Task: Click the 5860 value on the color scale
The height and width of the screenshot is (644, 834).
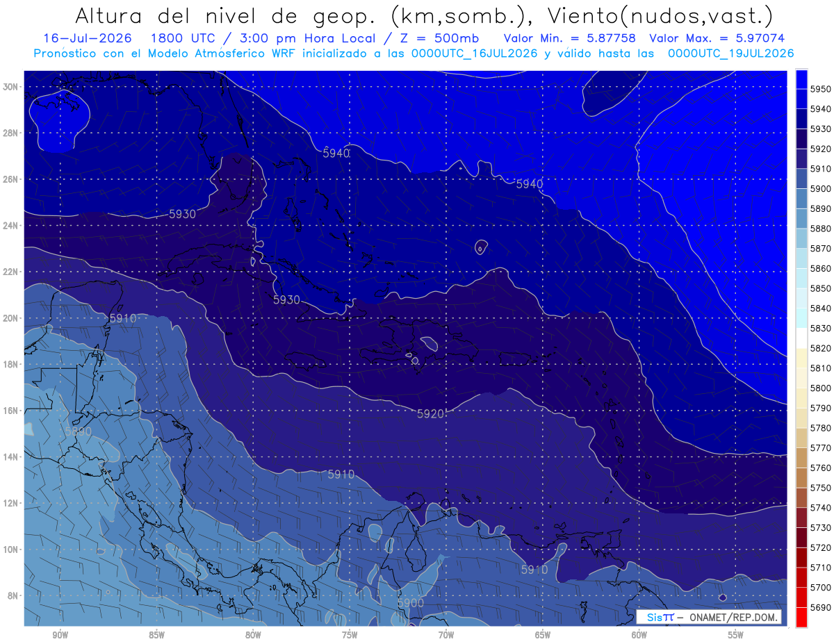Action: pos(821,268)
